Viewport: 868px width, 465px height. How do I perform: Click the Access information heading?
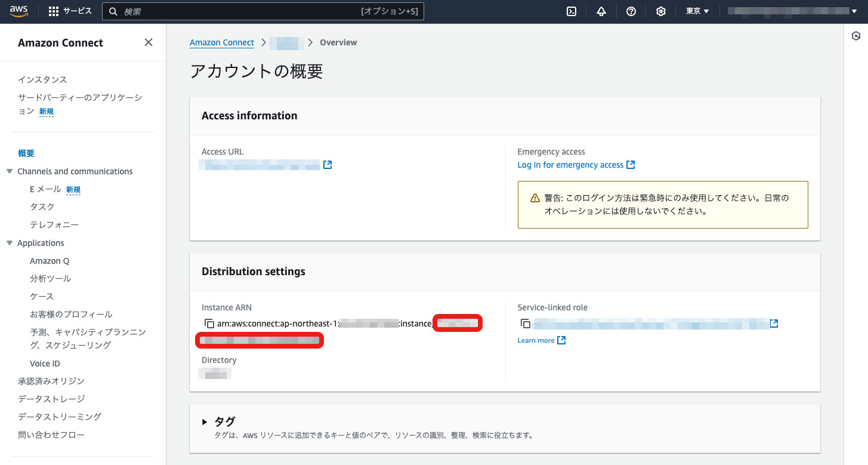[x=249, y=116]
